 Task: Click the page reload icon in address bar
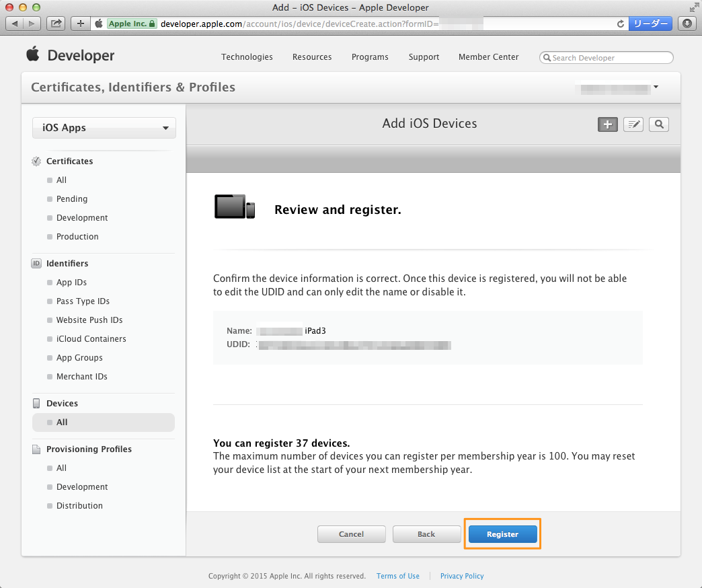click(x=620, y=23)
